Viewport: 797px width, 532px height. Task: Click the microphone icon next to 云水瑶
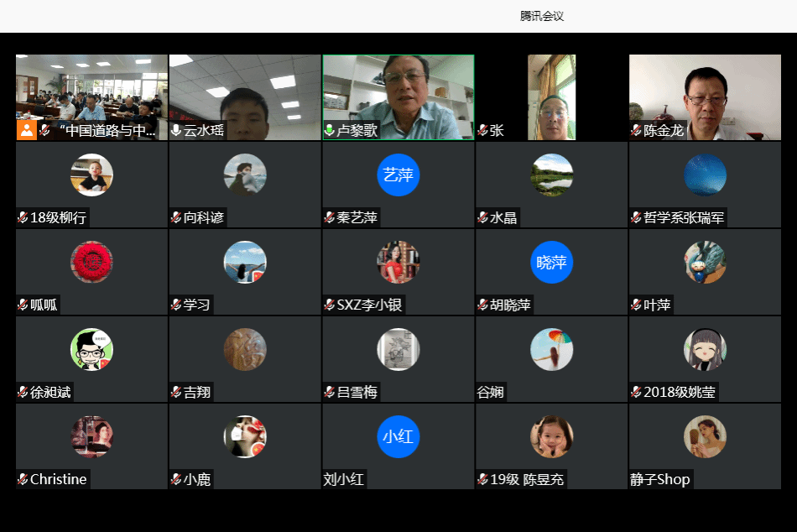point(176,131)
